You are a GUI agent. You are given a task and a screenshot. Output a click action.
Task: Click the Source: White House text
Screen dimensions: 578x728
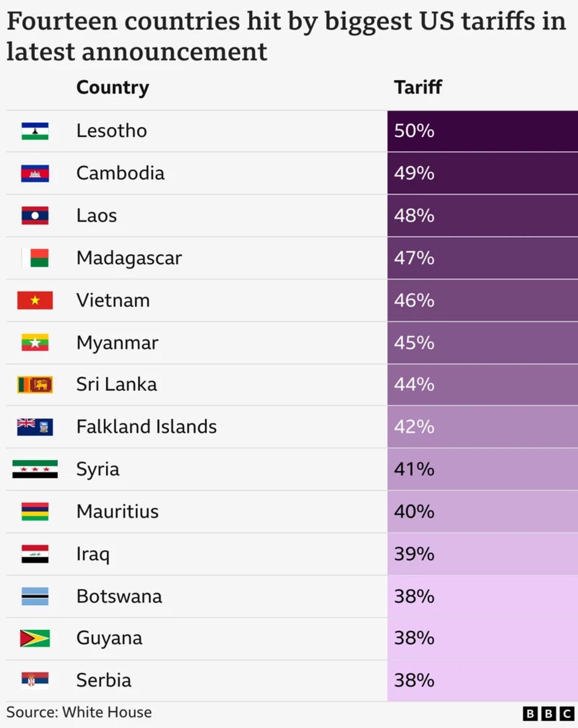[x=79, y=712]
